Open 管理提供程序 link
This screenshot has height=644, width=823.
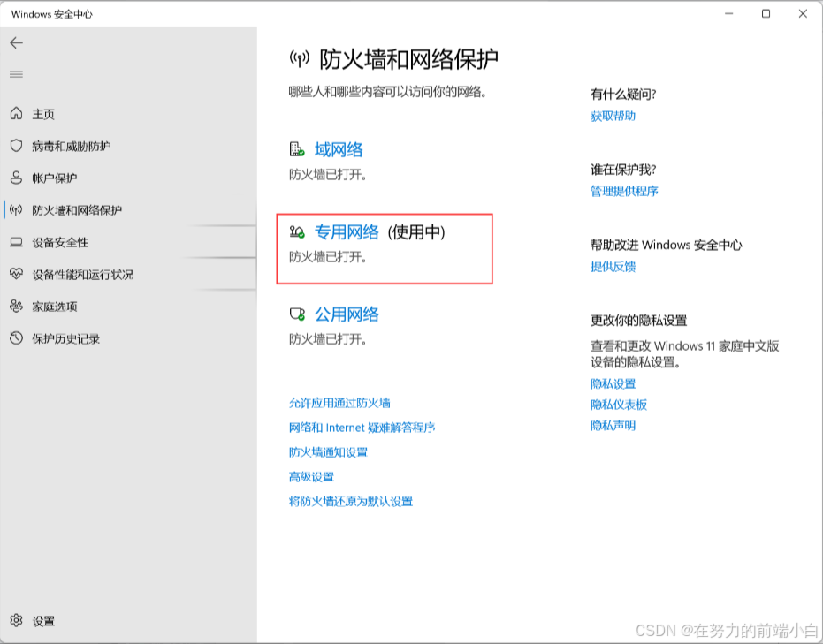click(x=624, y=191)
